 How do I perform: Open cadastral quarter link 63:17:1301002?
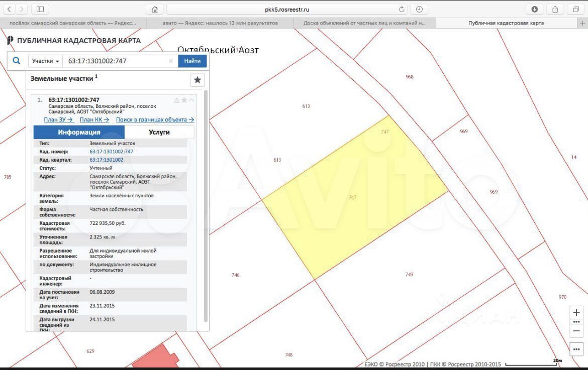click(107, 160)
